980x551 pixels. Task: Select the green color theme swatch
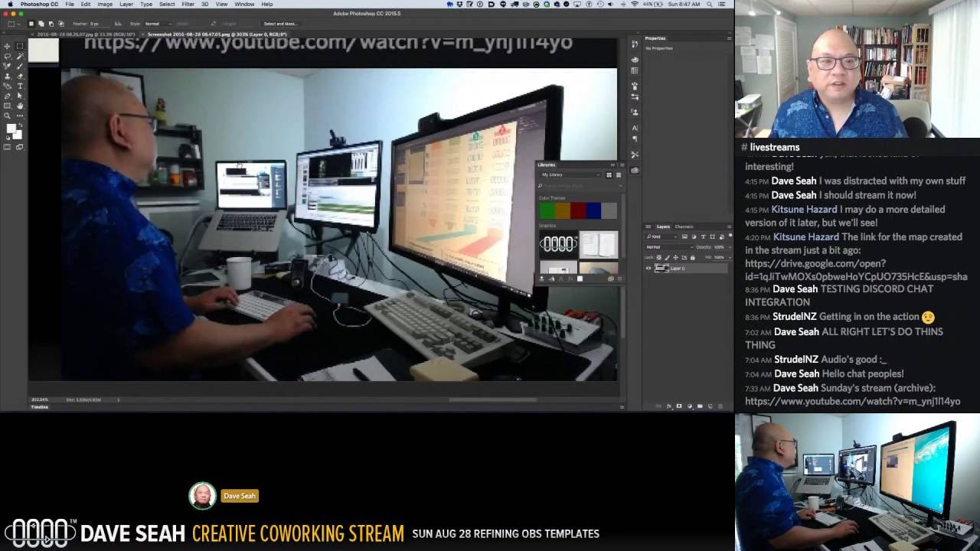547,210
